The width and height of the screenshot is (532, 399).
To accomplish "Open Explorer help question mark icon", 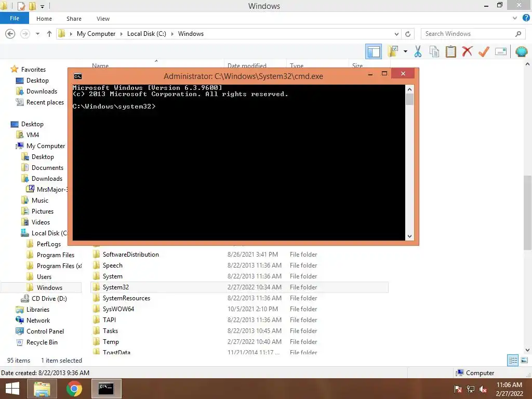I will (x=526, y=18).
